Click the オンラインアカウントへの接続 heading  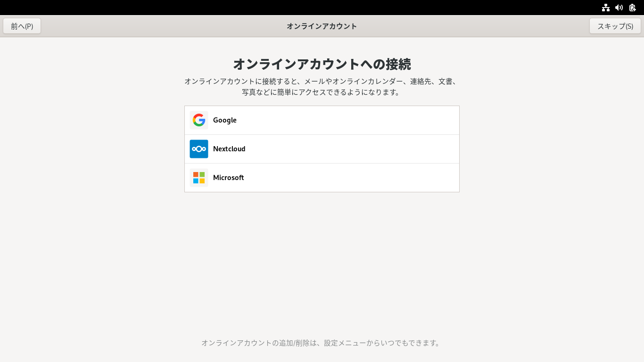(322, 64)
